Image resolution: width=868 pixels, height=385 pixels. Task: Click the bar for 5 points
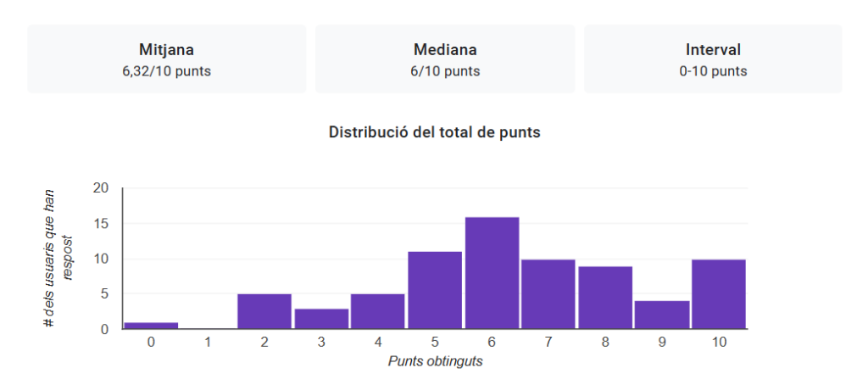click(x=435, y=290)
